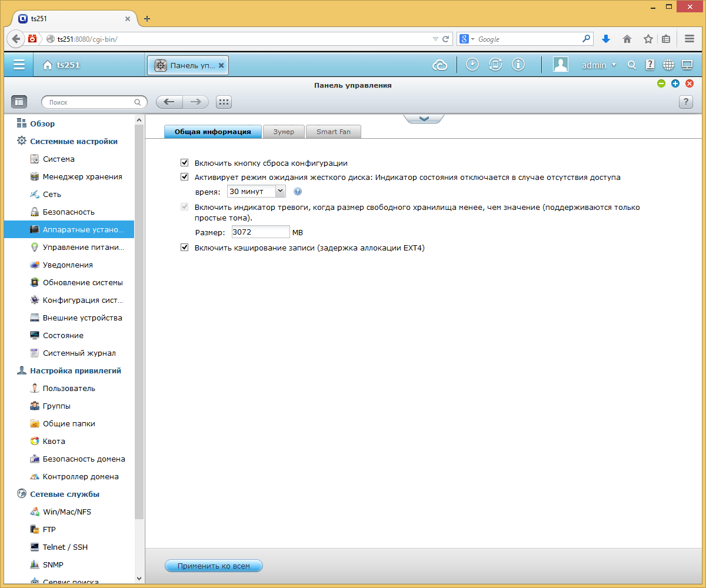This screenshot has height=588, width=706.
Task: Go forward with the right arrow button
Action: click(x=195, y=102)
